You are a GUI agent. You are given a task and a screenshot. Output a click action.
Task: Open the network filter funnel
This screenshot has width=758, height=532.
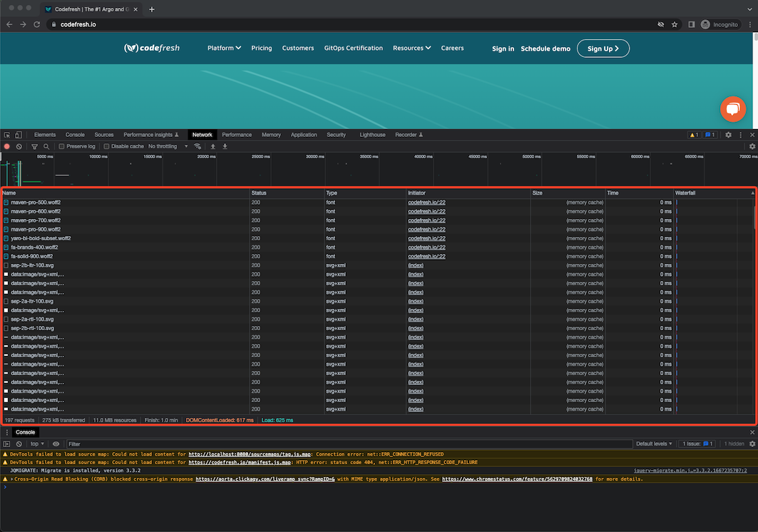[x=34, y=146]
